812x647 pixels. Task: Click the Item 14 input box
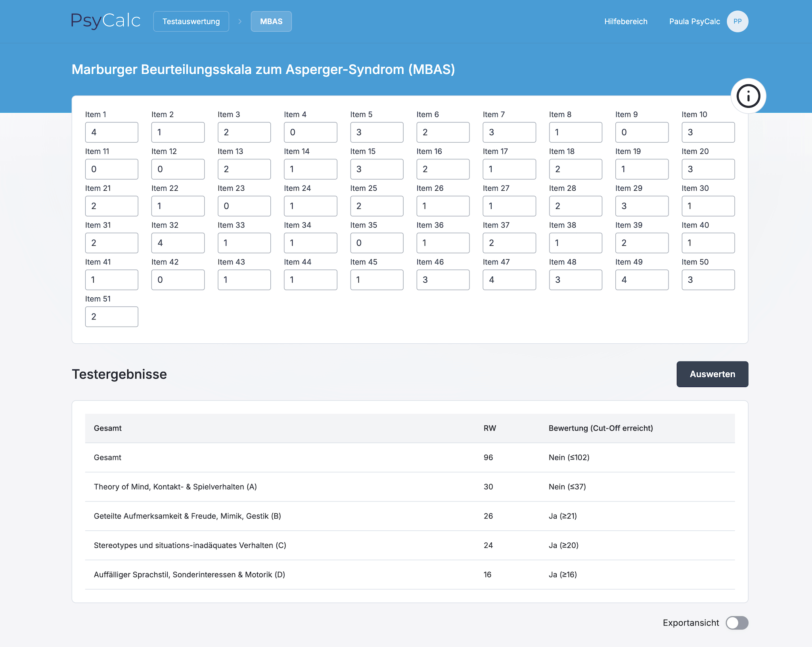[x=310, y=169]
